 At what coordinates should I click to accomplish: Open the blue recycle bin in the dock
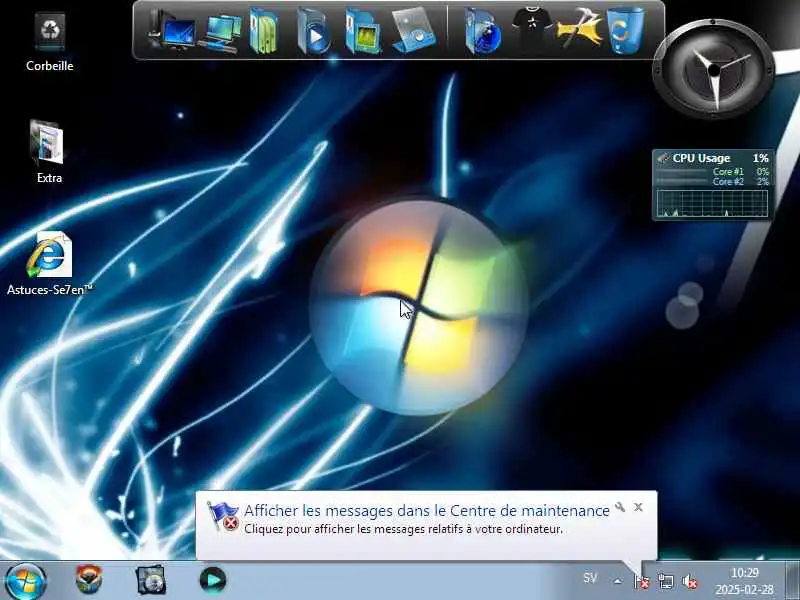click(626, 30)
